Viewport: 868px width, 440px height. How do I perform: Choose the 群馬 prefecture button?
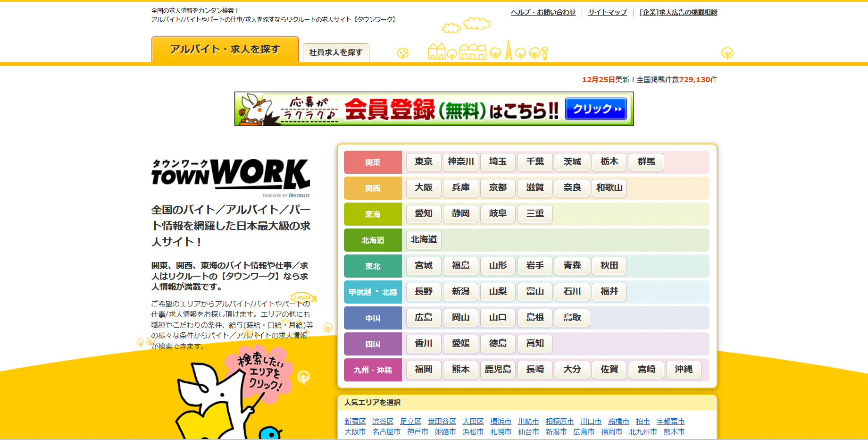click(647, 162)
